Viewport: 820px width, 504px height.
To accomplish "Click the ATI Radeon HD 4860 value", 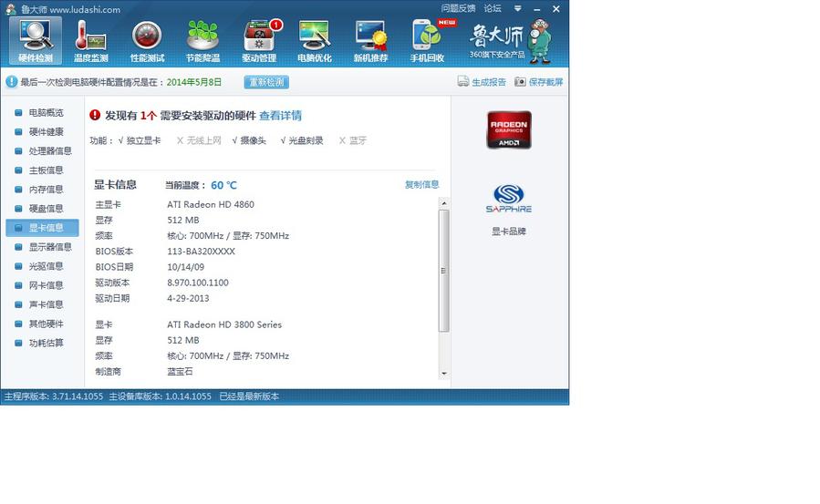I will click(x=210, y=204).
